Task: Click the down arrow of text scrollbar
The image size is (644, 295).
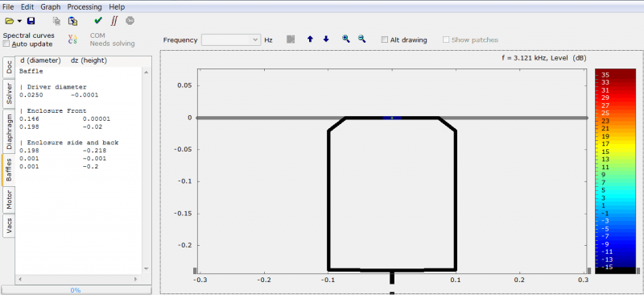Action: pyautogui.click(x=146, y=268)
